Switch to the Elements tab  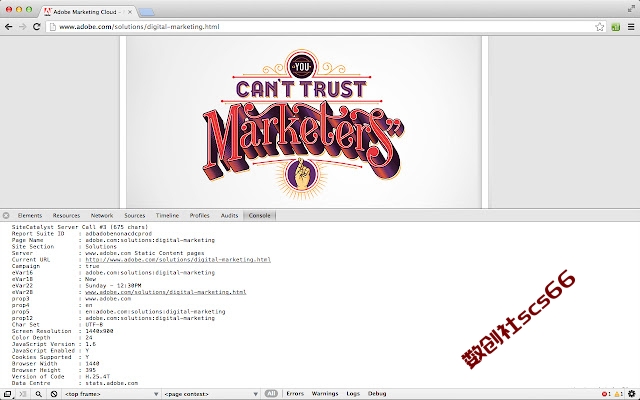coord(30,216)
